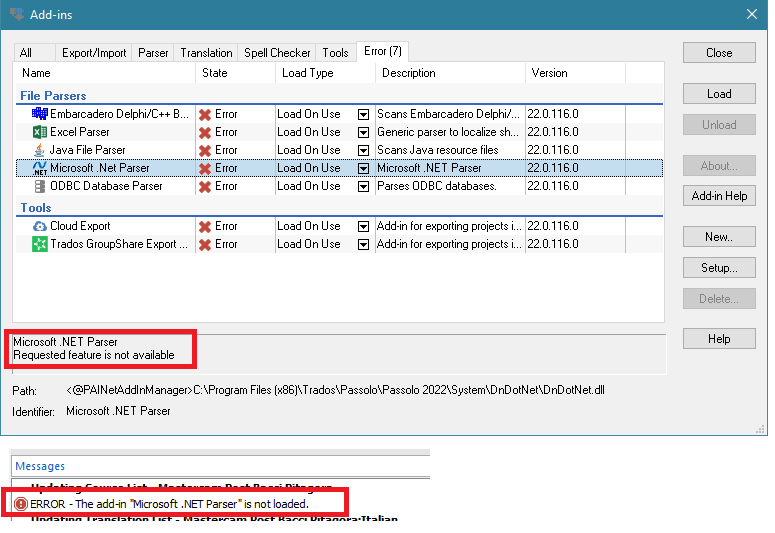Sort by the Version column header
775x533 pixels.
click(575, 73)
